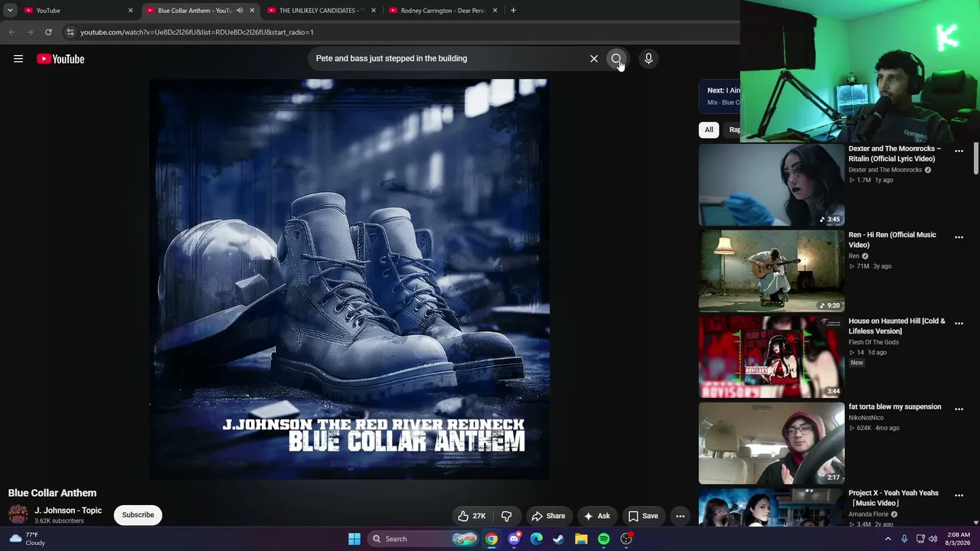Run the search with the magnifier button
This screenshot has width=980, height=551.
tap(616, 58)
